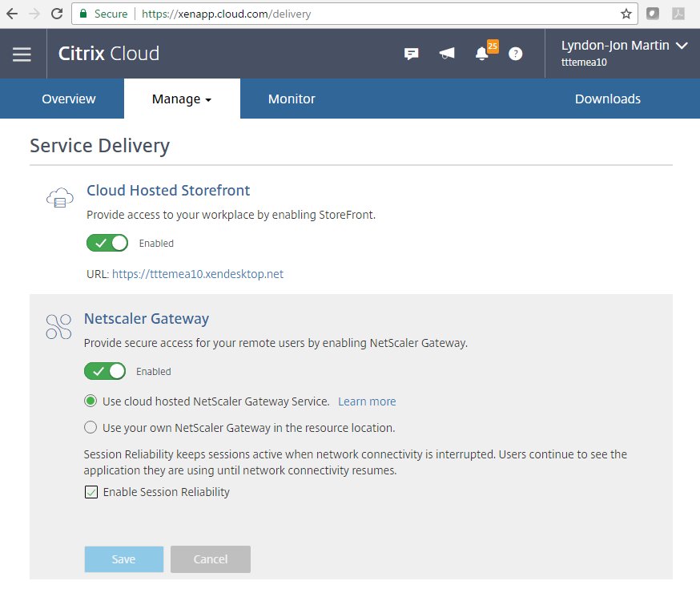Open the tttemea10.xendesktop.net URL link

[198, 274]
